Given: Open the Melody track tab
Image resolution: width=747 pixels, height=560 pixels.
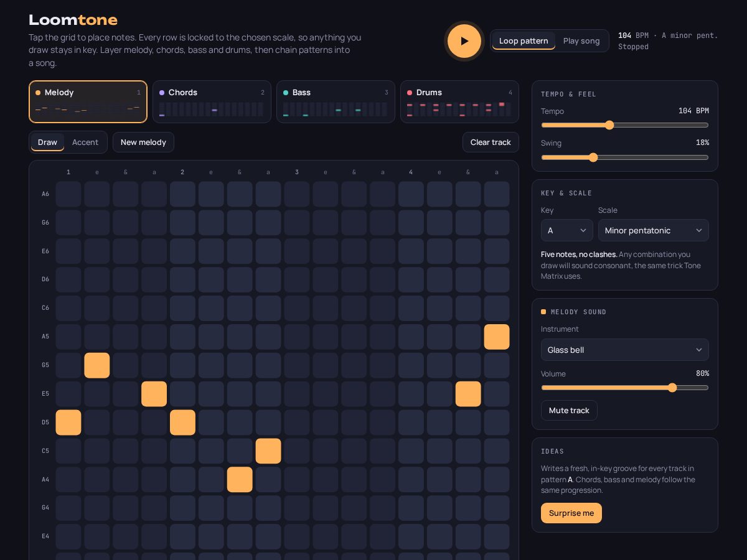Looking at the screenshot, I should (x=88, y=101).
